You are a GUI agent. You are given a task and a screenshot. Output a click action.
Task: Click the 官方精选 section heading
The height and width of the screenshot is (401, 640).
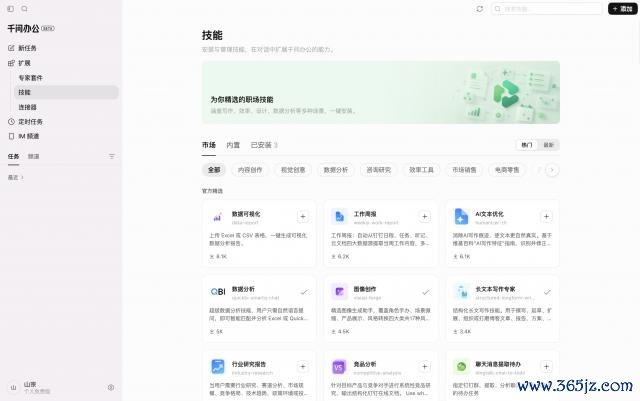(x=212, y=191)
